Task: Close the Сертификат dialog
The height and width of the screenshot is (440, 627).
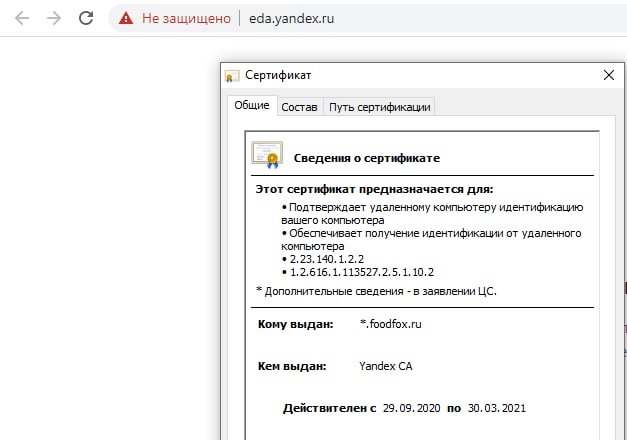Action: tap(609, 75)
